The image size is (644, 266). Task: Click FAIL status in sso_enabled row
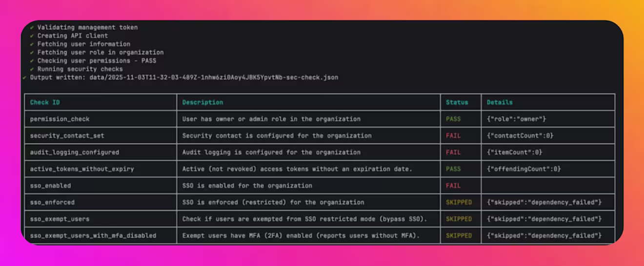point(453,185)
